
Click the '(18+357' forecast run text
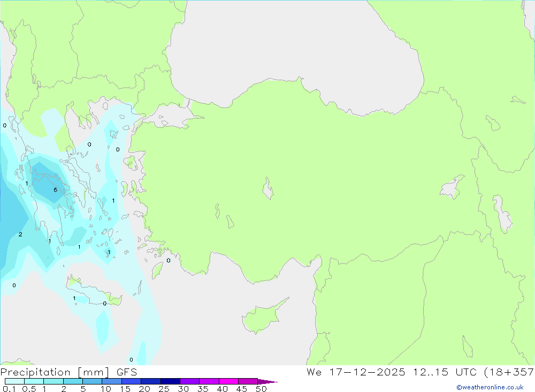509,372
